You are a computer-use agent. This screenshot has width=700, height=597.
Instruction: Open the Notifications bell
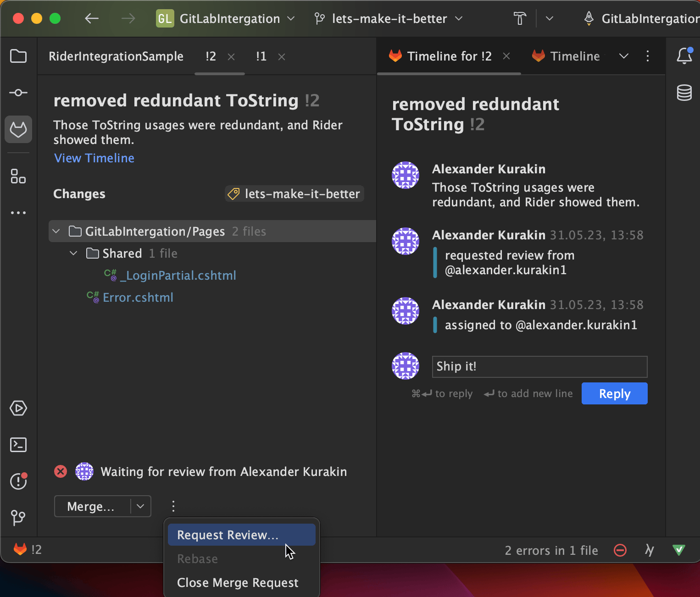(684, 56)
